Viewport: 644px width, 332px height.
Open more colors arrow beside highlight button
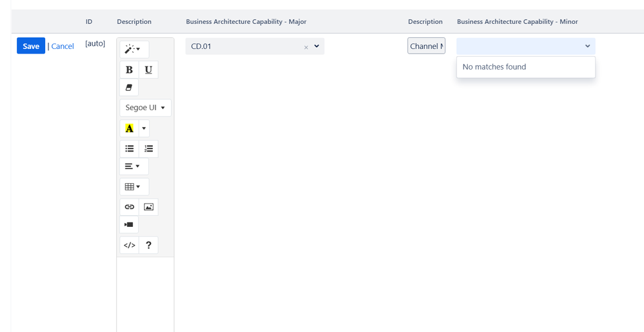(x=144, y=128)
